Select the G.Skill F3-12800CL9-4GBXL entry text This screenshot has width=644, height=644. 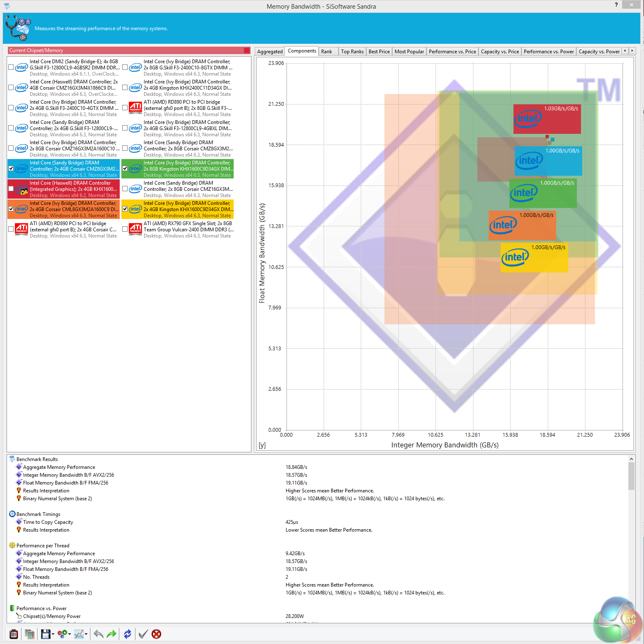click(188, 128)
